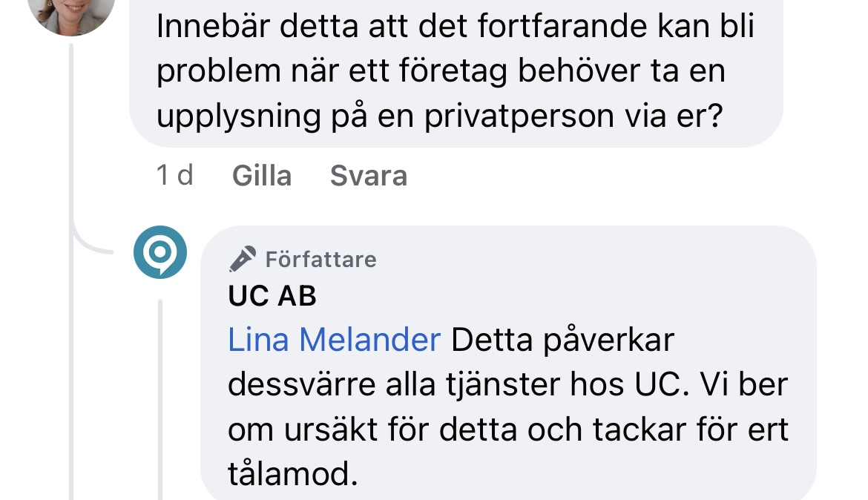The width and height of the screenshot is (868, 500).
Task: Open the Lina Melander mention link
Action: coord(334,340)
